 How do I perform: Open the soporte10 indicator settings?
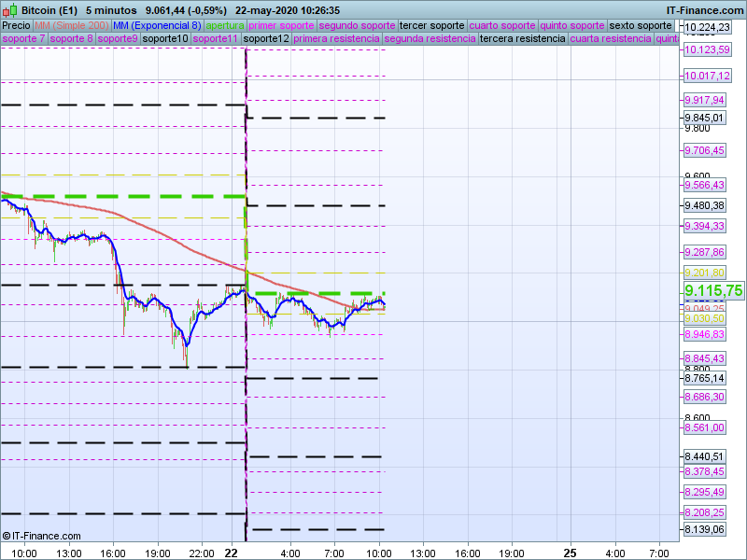pyautogui.click(x=164, y=39)
